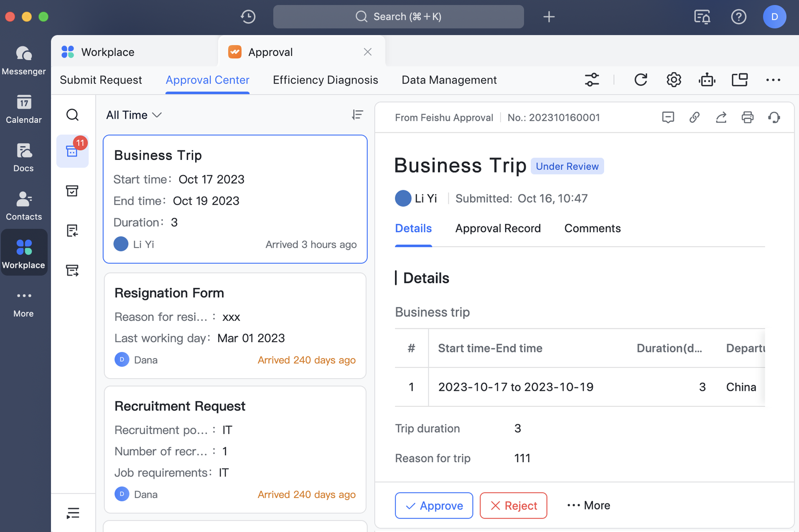This screenshot has width=799, height=532.
Task: View processed approvals via checkmark box icon
Action: (x=73, y=191)
